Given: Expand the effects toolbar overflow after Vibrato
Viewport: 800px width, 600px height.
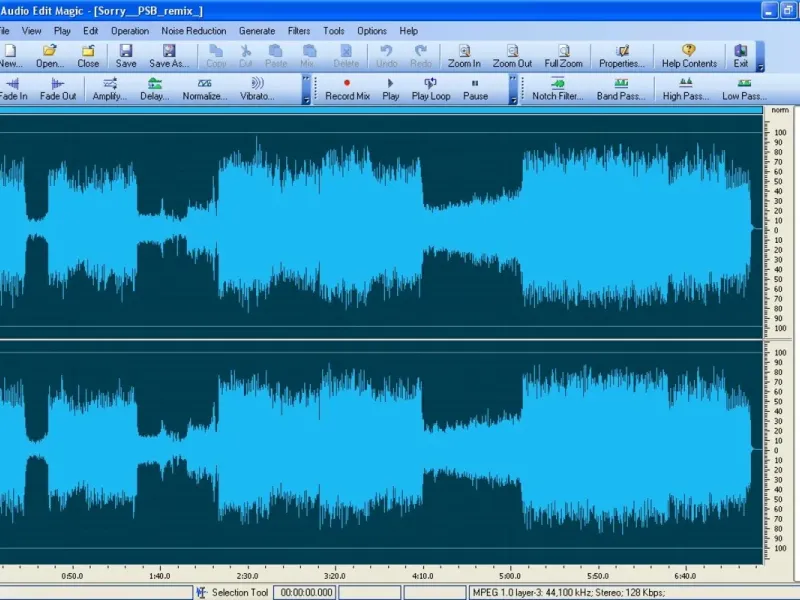Looking at the screenshot, I should [x=305, y=99].
